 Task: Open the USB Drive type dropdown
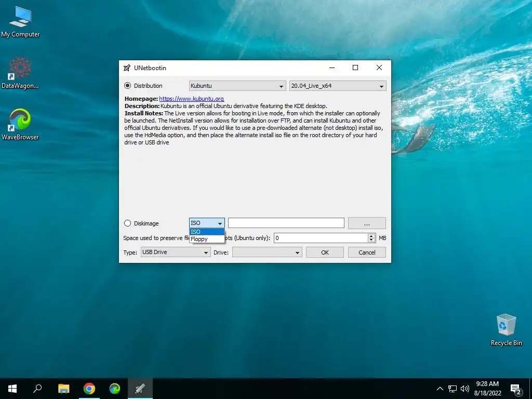point(176,252)
